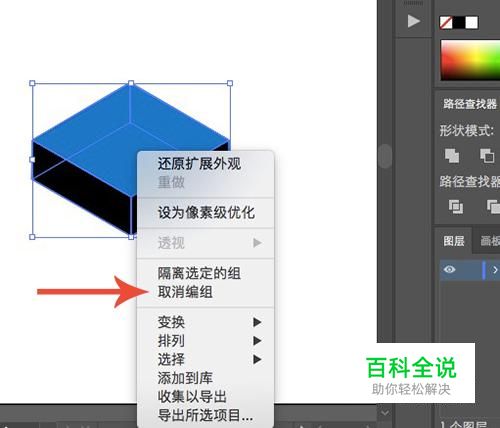
Task: Click the Trim pathfinder icon
Action: tap(493, 207)
